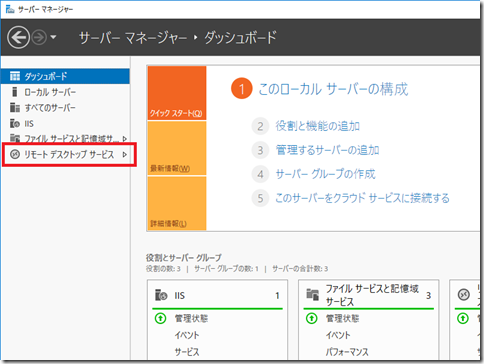Open イベント in the IIS tile
The image size is (484, 364).
point(187,335)
